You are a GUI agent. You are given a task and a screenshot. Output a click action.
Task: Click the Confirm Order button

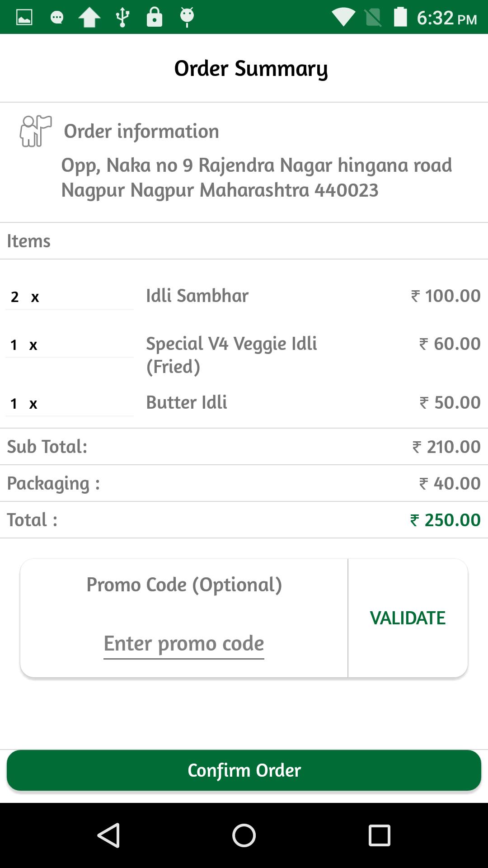tap(244, 770)
